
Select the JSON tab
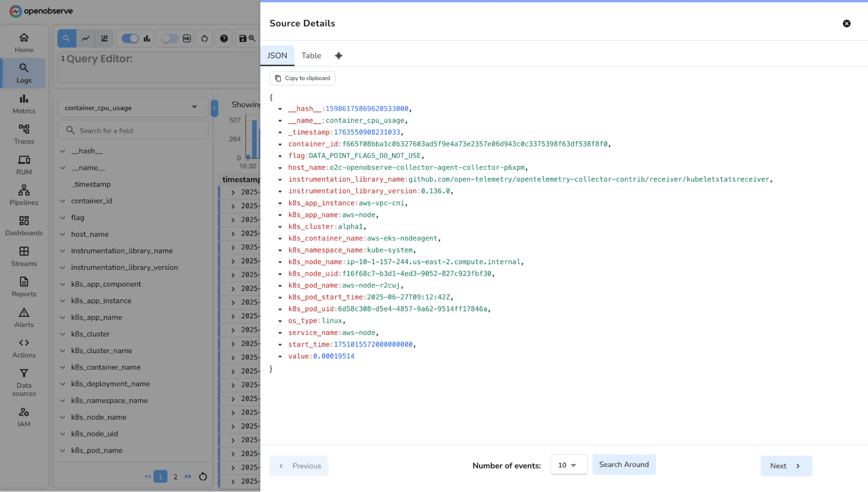[x=277, y=56]
